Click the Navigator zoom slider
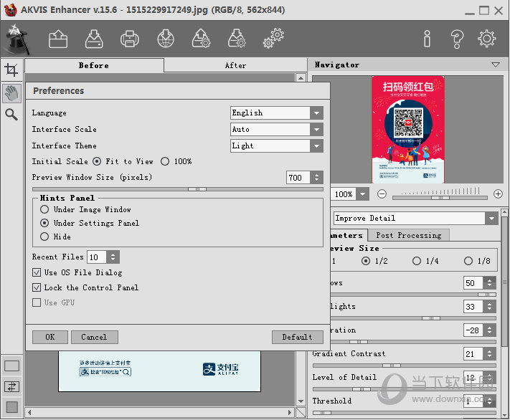The width and height of the screenshot is (510, 420). click(x=440, y=197)
